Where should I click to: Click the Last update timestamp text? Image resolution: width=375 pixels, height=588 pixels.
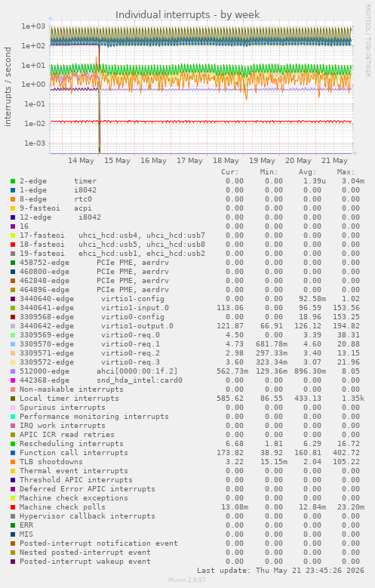click(281, 571)
